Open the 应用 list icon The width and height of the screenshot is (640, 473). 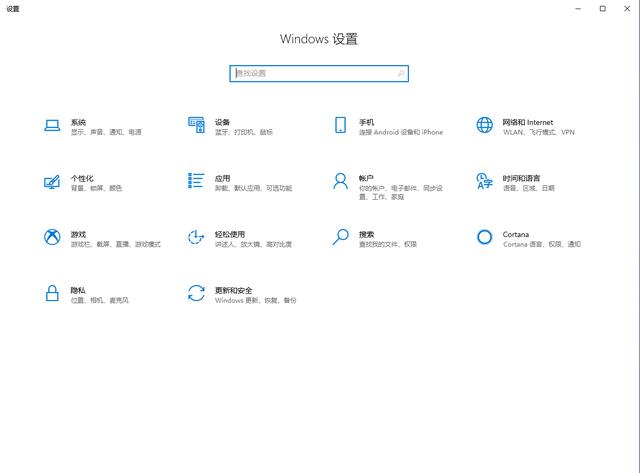pyautogui.click(x=196, y=181)
